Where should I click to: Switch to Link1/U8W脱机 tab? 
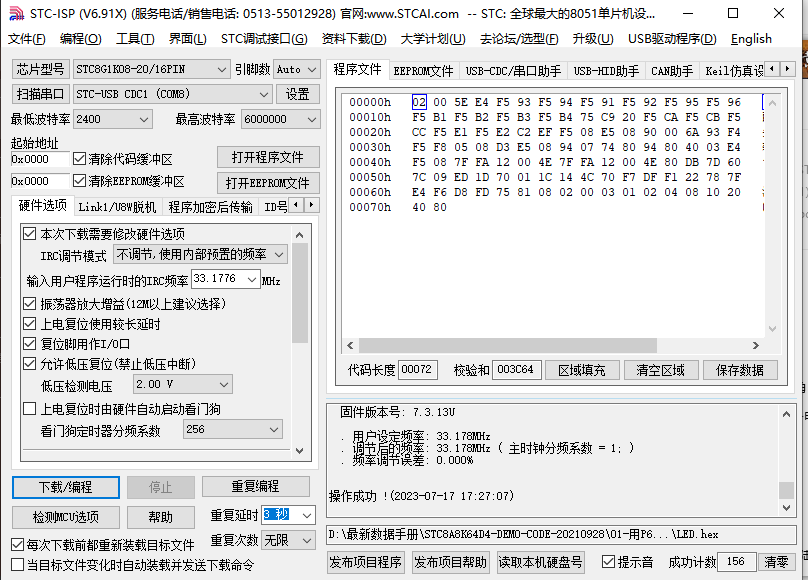coord(117,207)
